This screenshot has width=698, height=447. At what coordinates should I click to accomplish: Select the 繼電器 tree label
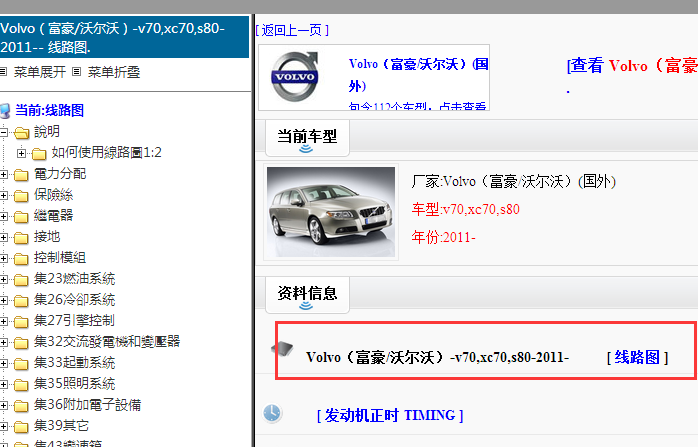(x=53, y=215)
